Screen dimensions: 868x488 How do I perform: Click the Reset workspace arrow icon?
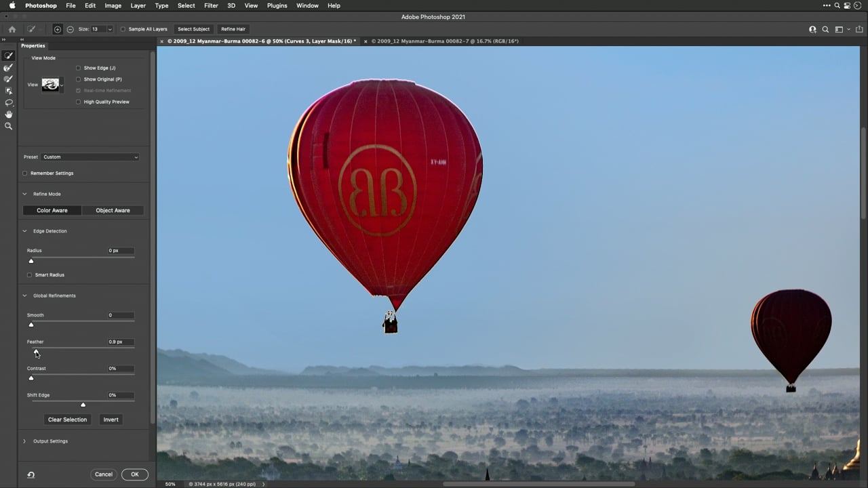(x=31, y=474)
